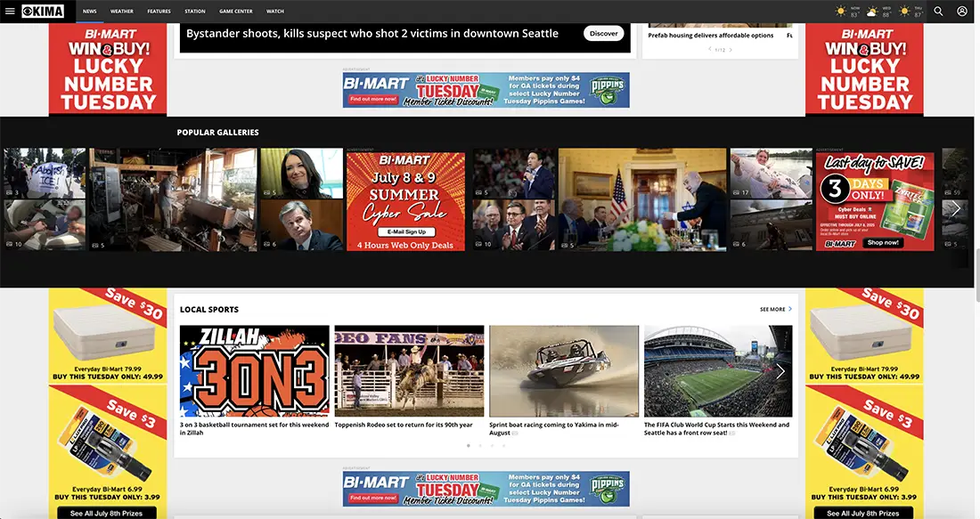Click the right Save $30 air mattress ad
Viewport: 980px width, 519px height.
point(864,336)
